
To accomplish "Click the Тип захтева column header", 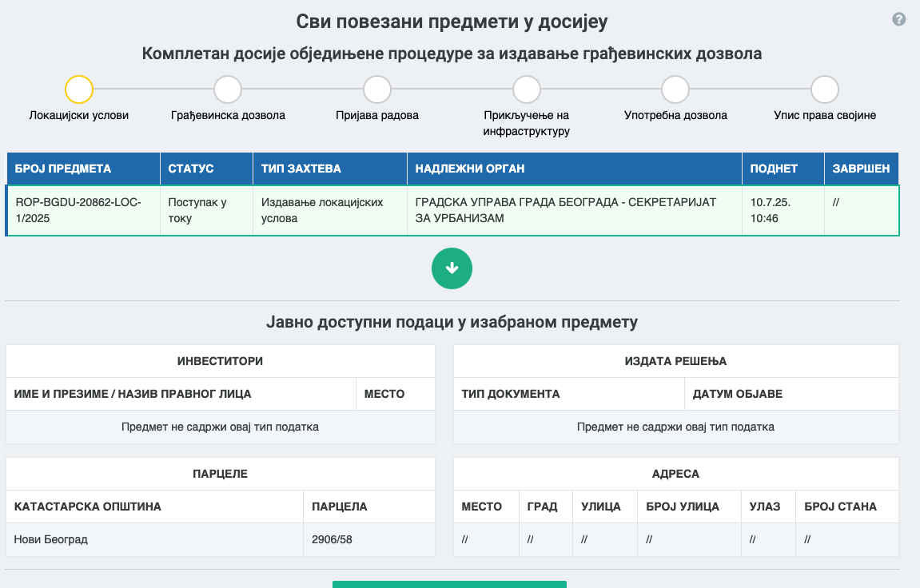I will click(301, 169).
